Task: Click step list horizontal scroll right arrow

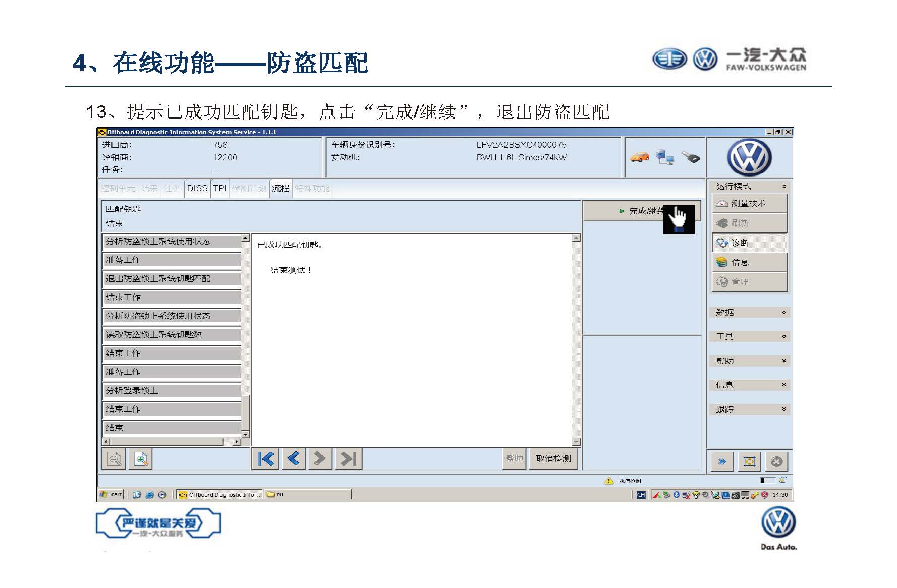Action: pyautogui.click(x=237, y=442)
